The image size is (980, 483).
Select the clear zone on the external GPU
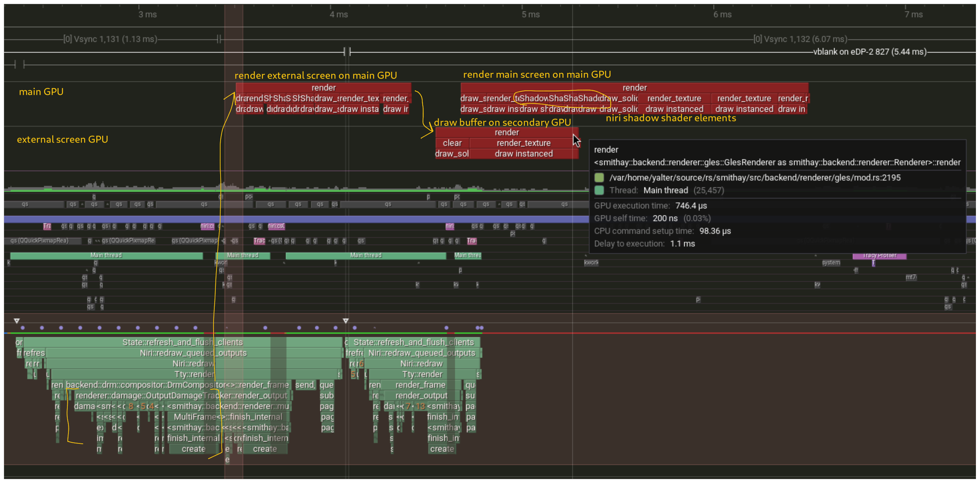coord(452,143)
